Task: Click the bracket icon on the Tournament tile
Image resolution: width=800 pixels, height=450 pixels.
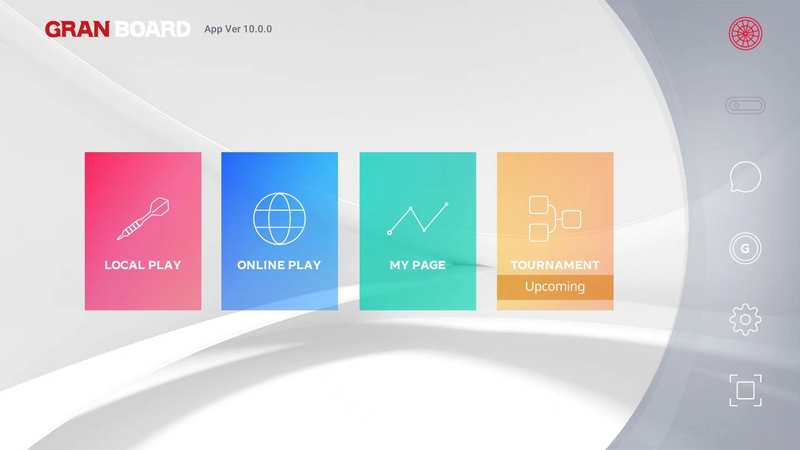Action: coord(554,218)
